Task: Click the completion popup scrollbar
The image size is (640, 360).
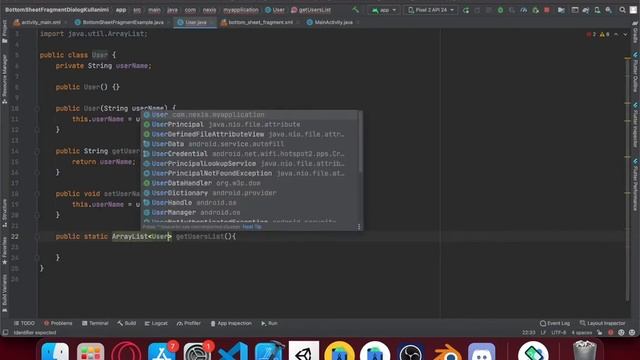Action: (360, 142)
